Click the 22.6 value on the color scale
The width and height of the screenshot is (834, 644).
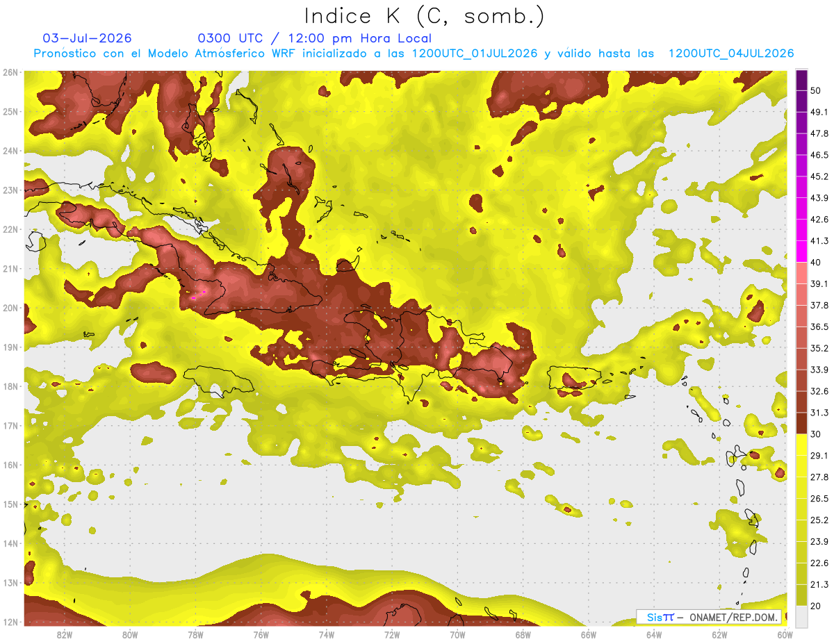coord(819,563)
